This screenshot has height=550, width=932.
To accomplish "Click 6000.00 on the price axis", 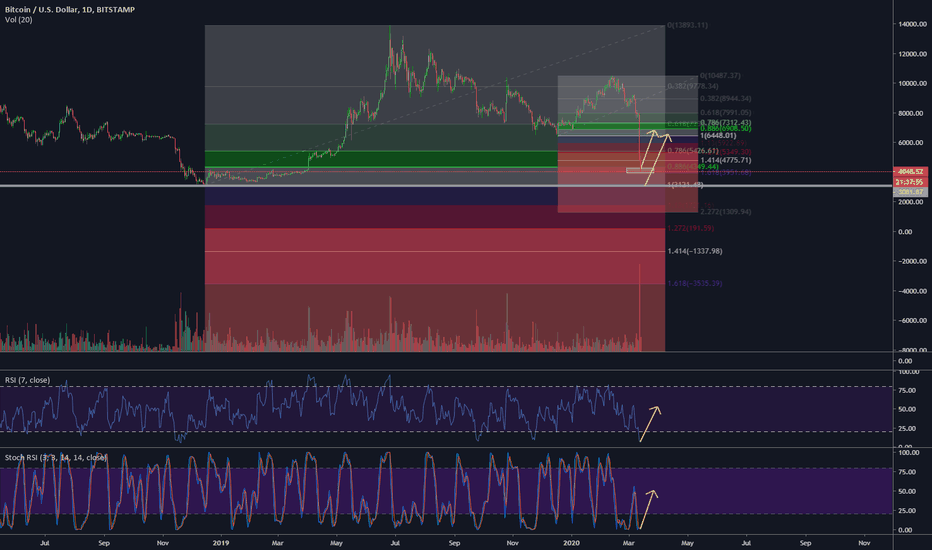I will (x=911, y=143).
